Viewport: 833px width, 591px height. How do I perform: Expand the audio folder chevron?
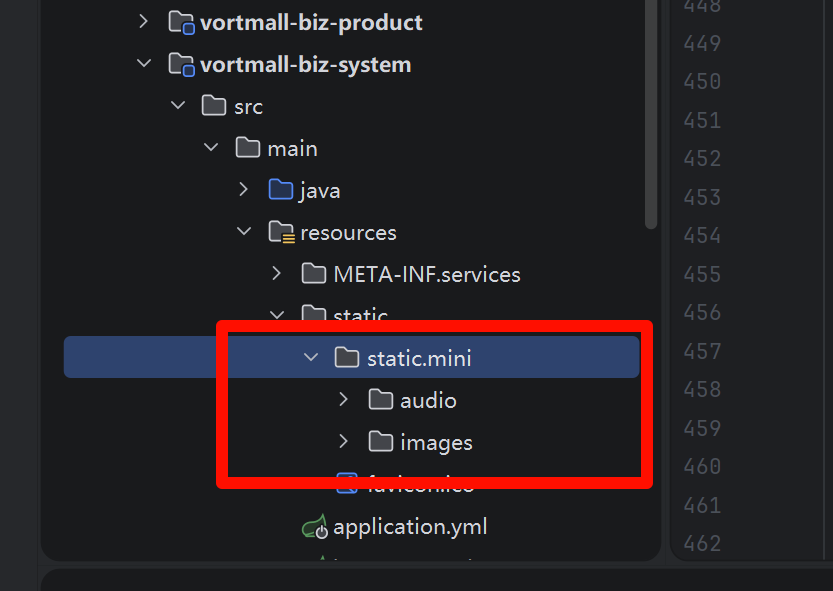click(x=344, y=400)
